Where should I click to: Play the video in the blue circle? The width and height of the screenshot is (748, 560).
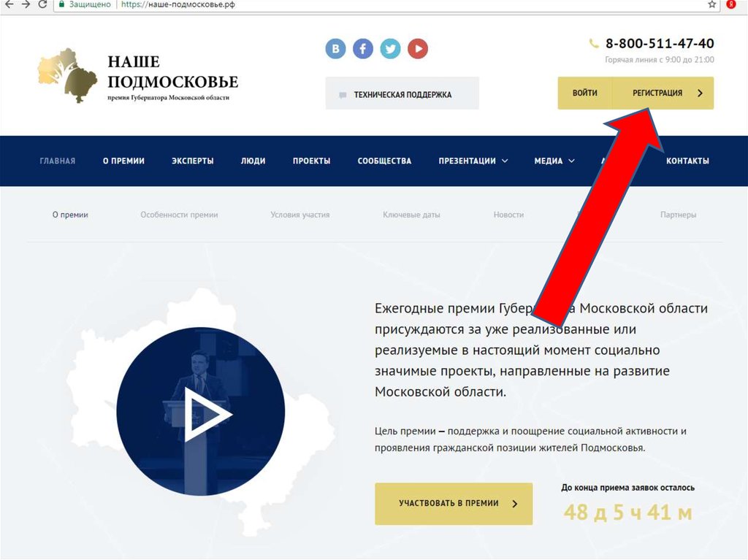tap(201, 411)
